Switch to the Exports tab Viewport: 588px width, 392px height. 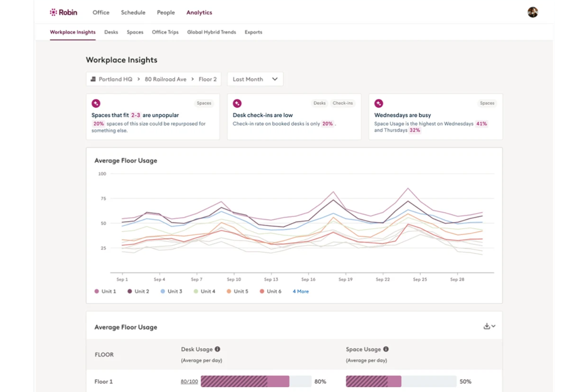(x=253, y=32)
